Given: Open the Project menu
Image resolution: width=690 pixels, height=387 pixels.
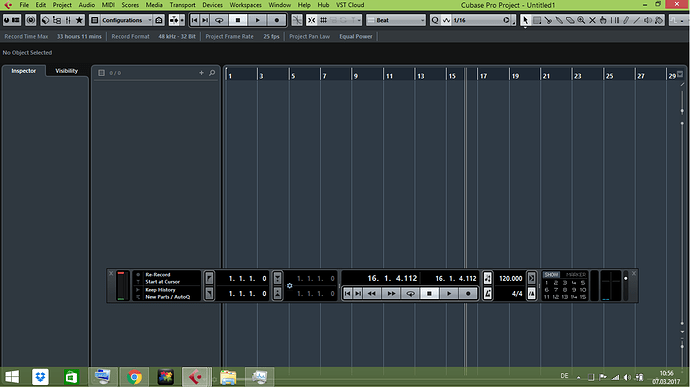Looking at the screenshot, I should coord(62,5).
